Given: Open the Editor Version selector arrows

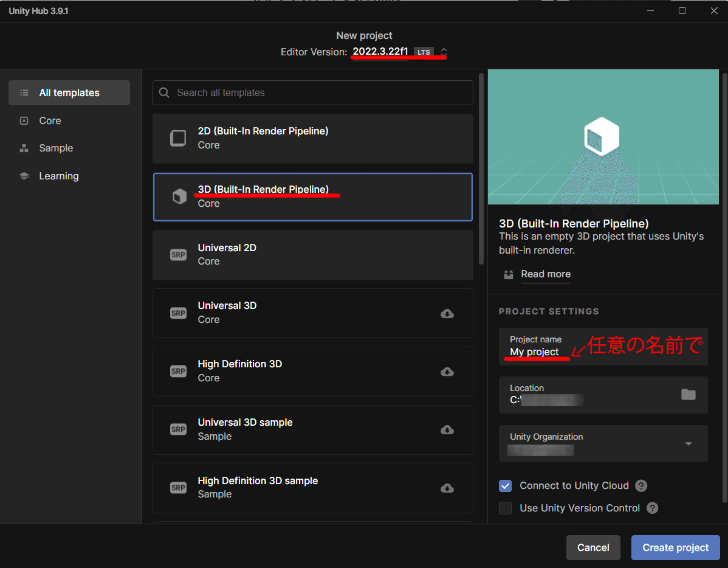Looking at the screenshot, I should click(444, 52).
